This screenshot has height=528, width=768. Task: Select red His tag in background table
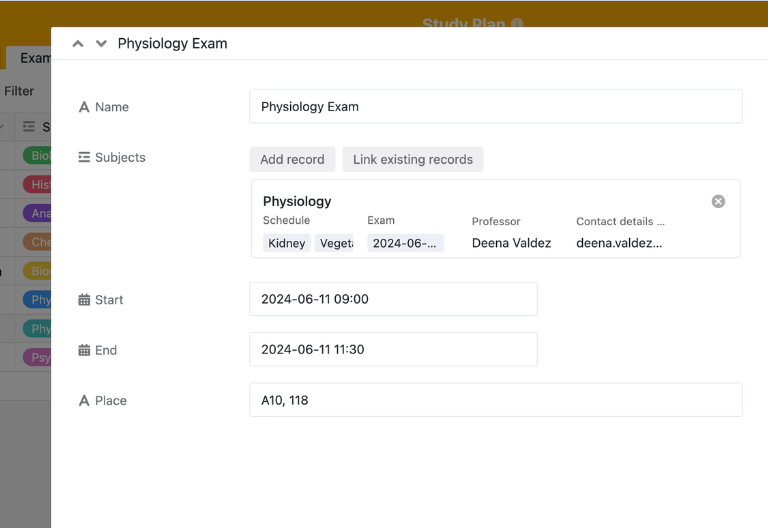point(37,185)
